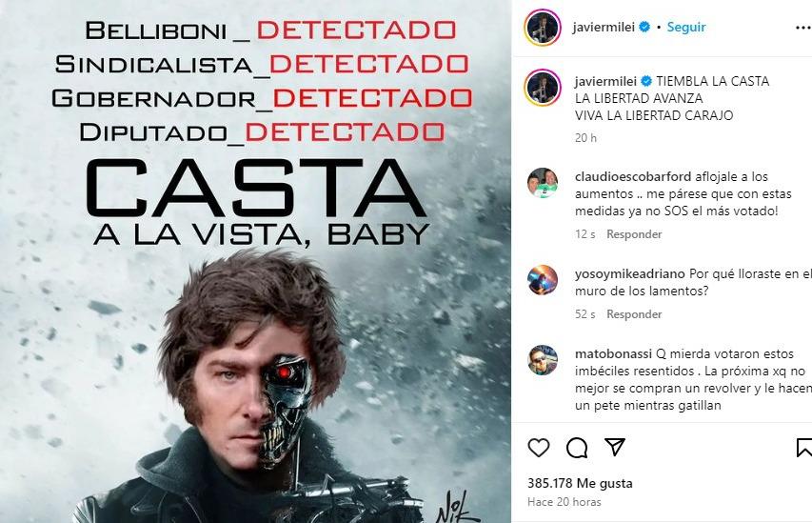Open comments via speech bubble icon
812x523 pixels.
point(577,448)
